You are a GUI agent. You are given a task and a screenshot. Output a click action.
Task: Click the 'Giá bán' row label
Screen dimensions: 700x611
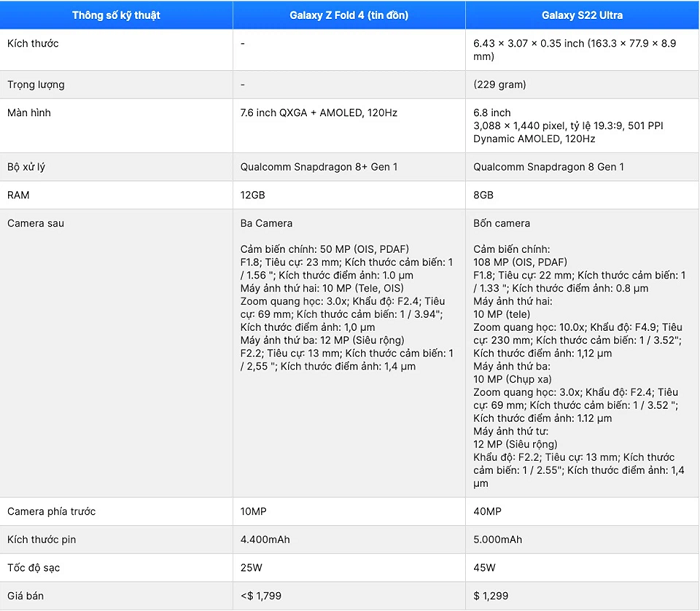pyautogui.click(x=26, y=596)
